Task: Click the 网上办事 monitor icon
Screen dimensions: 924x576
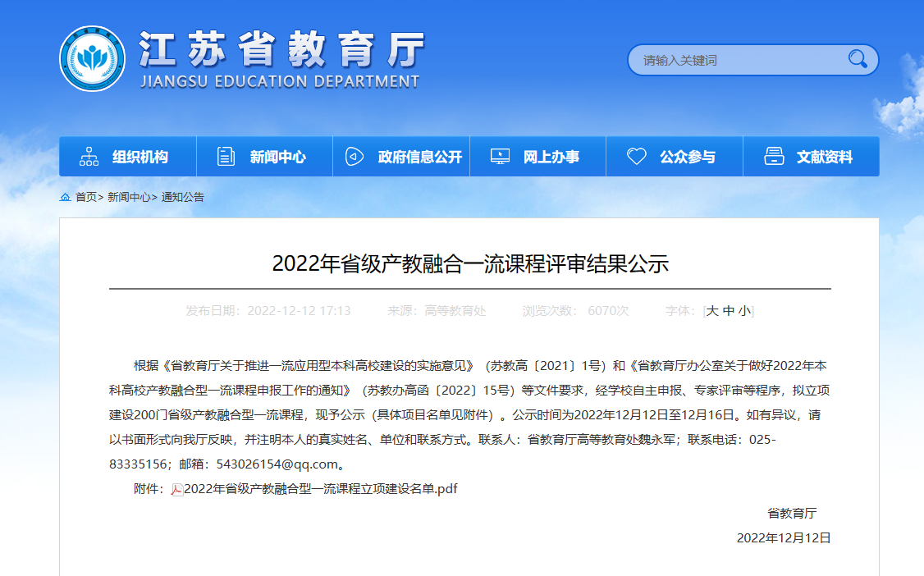Action: coord(500,157)
